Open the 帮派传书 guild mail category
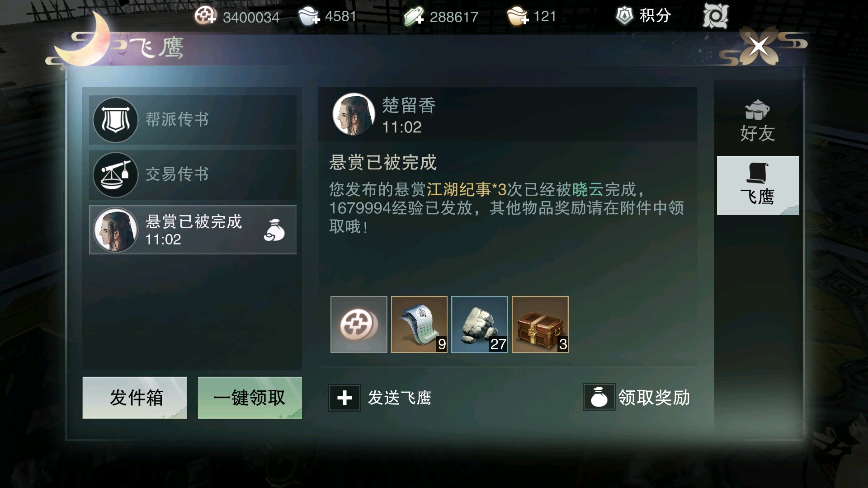Screen dimensions: 868x488 coord(193,120)
